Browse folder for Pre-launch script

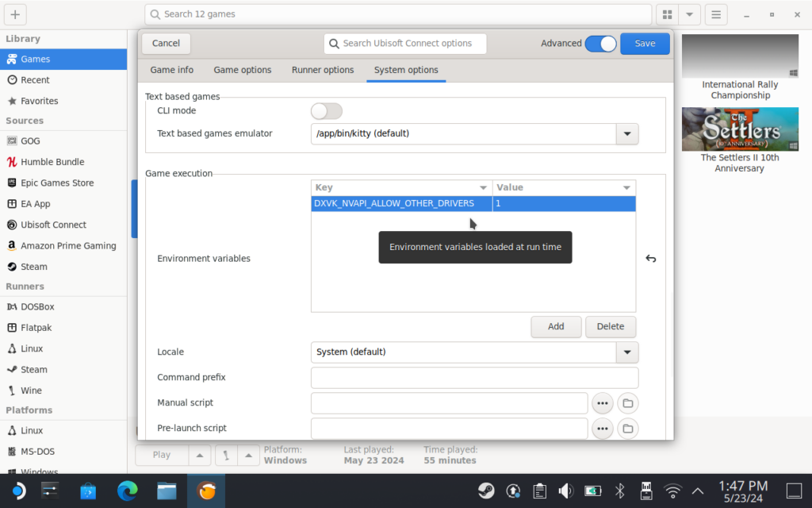pyautogui.click(x=628, y=429)
